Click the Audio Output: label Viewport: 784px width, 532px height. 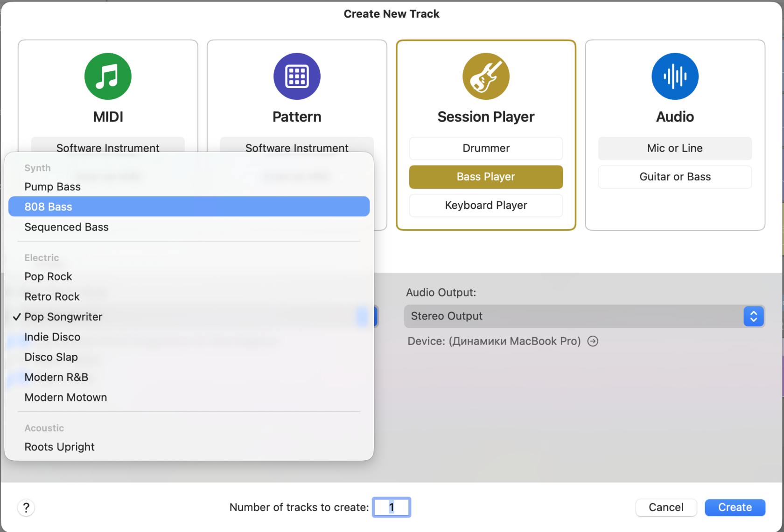click(441, 292)
